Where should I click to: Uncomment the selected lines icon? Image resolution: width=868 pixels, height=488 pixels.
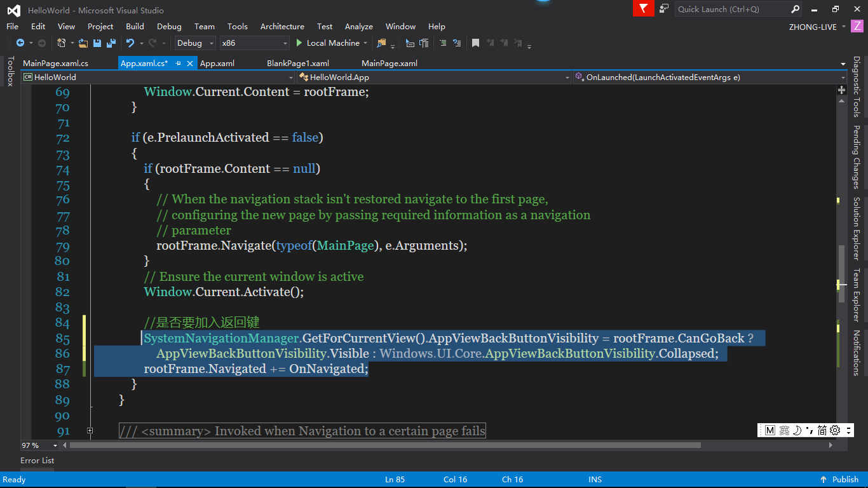point(457,43)
